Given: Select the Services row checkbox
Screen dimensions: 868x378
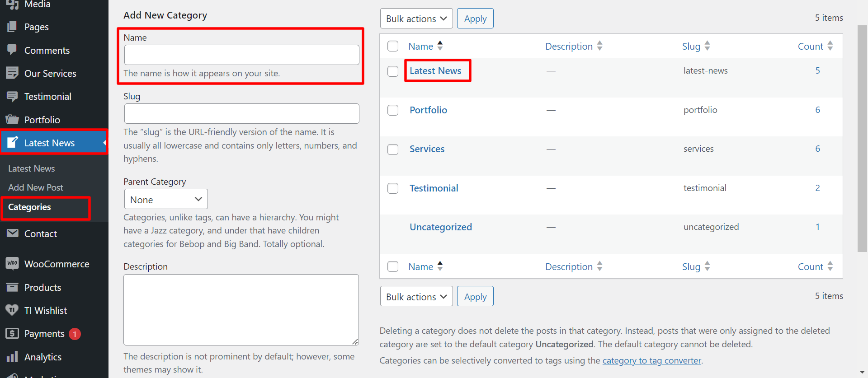Looking at the screenshot, I should [x=393, y=149].
